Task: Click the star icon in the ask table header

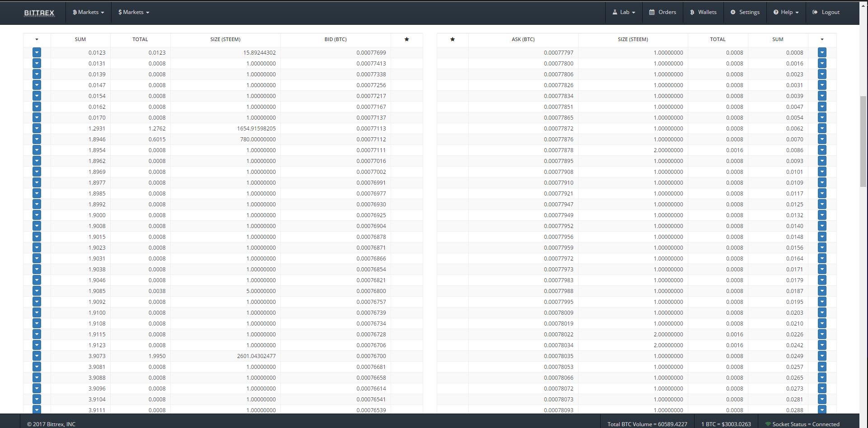Action: pyautogui.click(x=453, y=39)
